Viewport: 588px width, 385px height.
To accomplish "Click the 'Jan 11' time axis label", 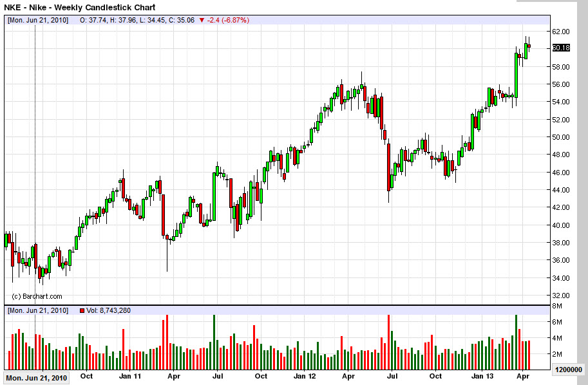I will (129, 376).
